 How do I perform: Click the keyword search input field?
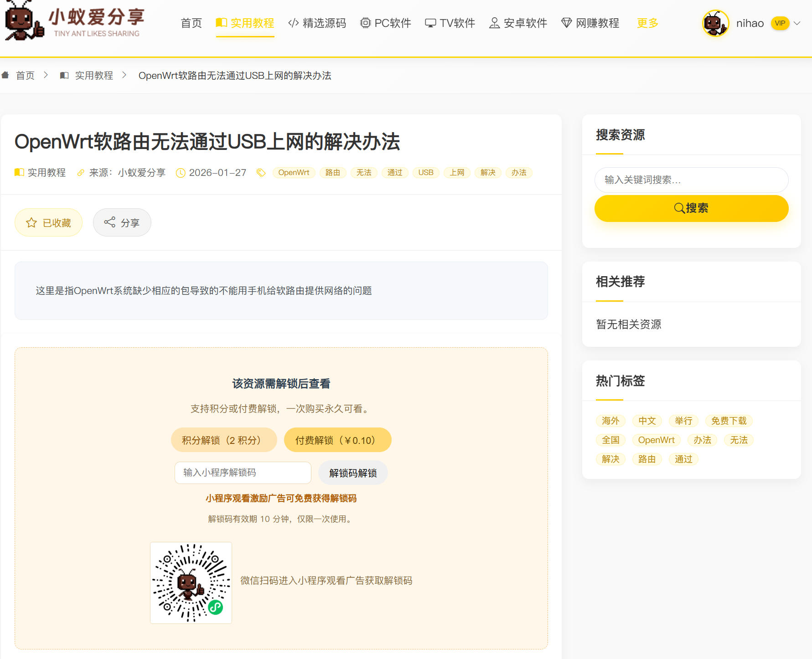tap(691, 180)
